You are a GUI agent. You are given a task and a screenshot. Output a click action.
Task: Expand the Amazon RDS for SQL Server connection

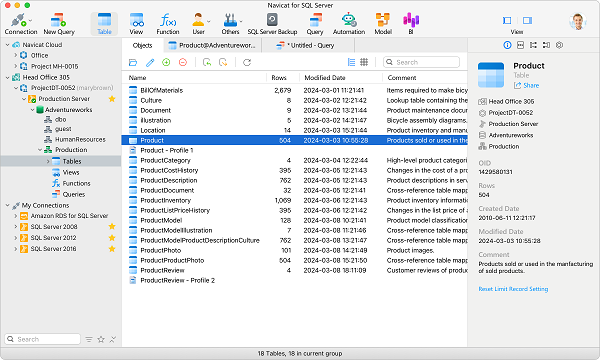pos(15,216)
